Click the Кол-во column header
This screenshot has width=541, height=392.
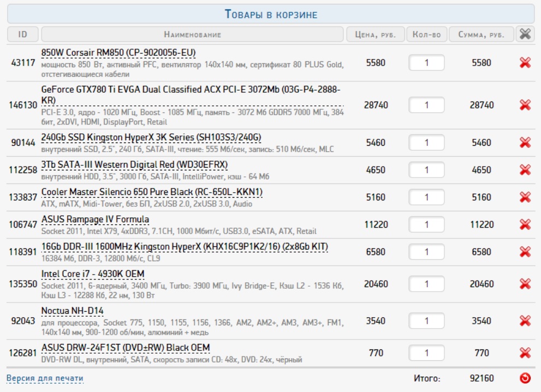coord(427,34)
